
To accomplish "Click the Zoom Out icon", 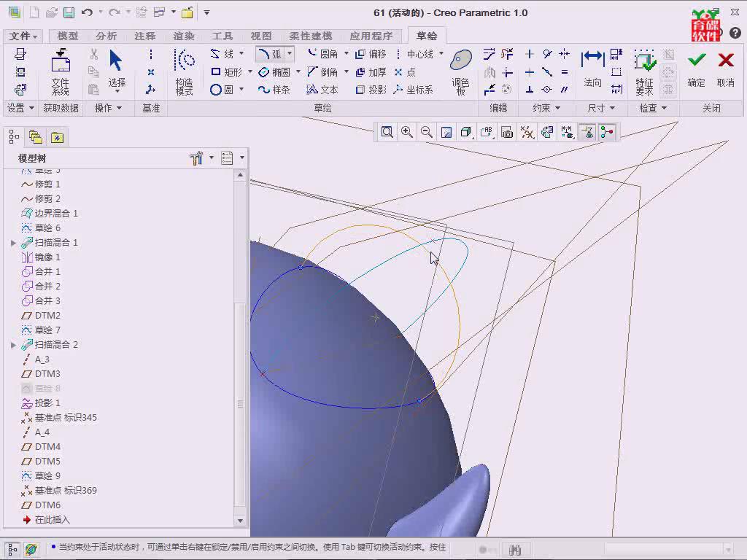I will click(x=426, y=132).
